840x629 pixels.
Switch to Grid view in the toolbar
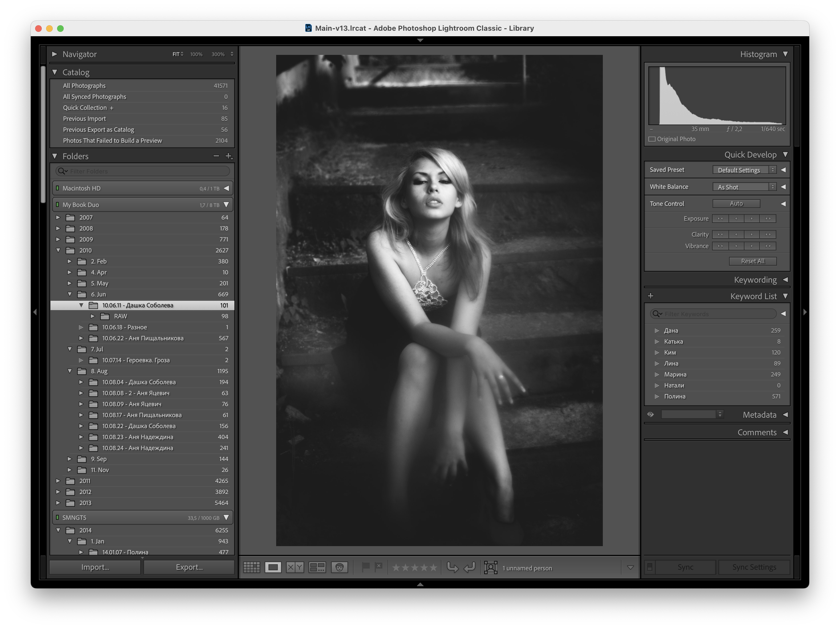click(251, 568)
